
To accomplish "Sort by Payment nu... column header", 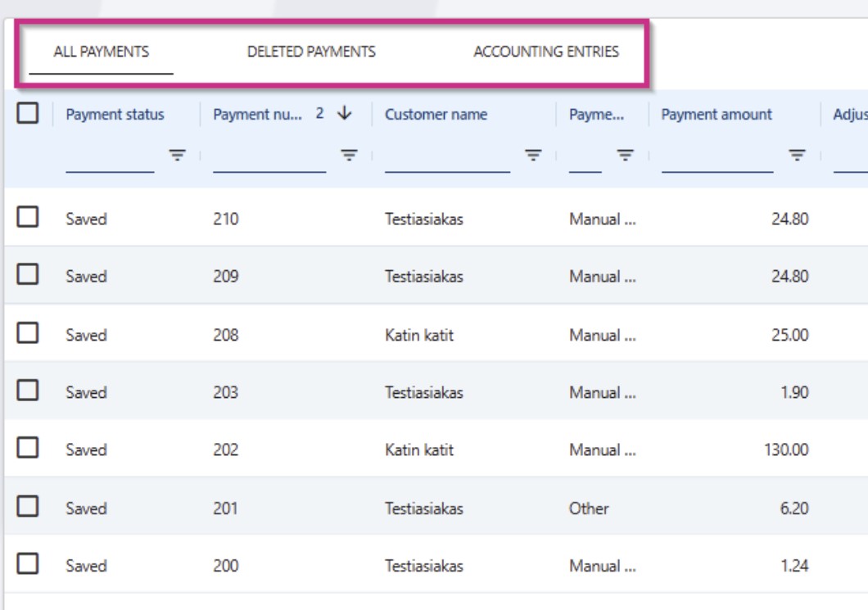I will (257, 115).
